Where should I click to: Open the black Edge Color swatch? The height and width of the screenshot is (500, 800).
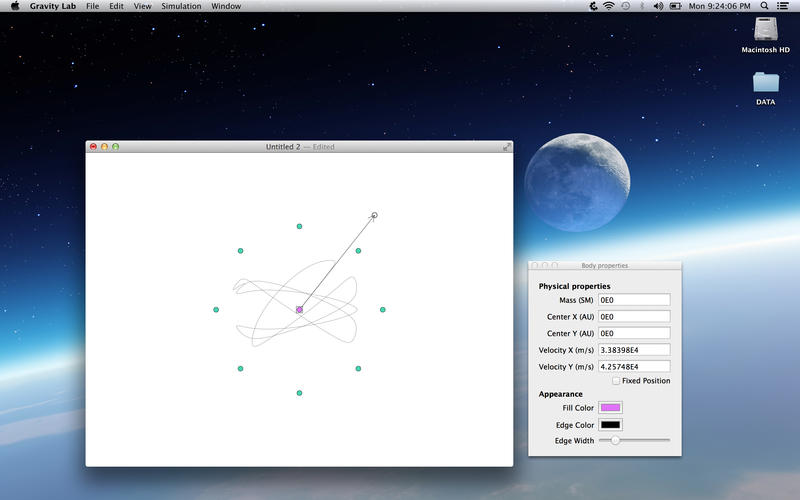(x=610, y=424)
